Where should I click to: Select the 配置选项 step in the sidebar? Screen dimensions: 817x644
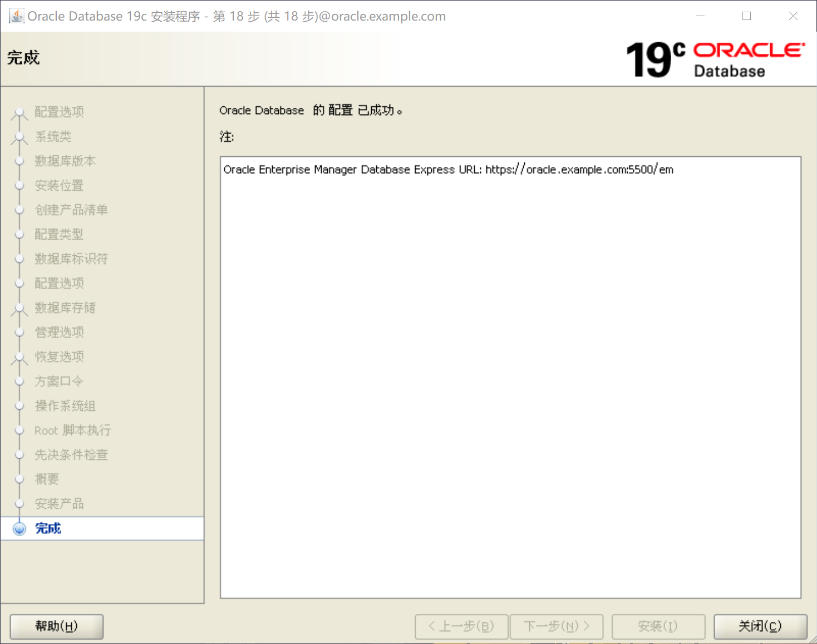pyautogui.click(x=59, y=112)
